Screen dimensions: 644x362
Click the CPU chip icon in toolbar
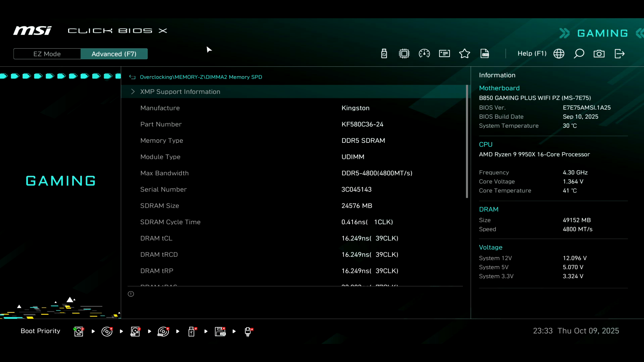404,54
